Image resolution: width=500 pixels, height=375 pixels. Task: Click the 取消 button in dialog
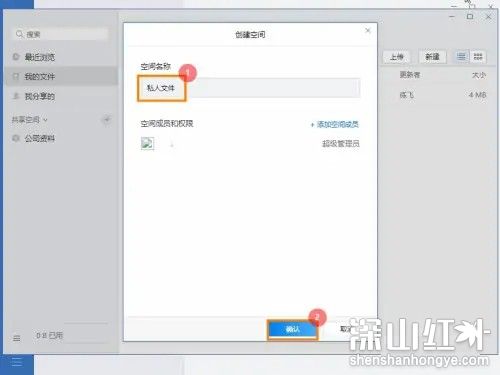coord(347,329)
